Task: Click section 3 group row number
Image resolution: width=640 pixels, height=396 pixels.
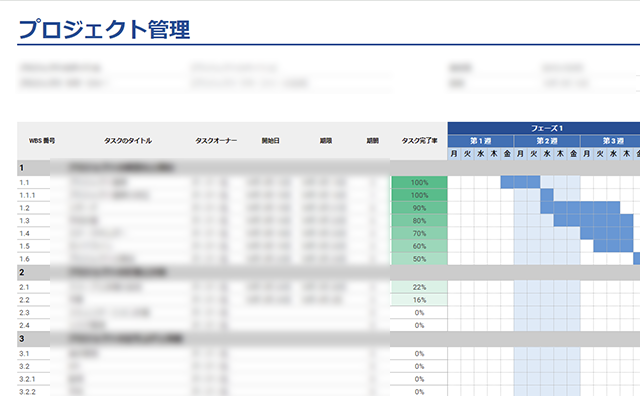Action: (22, 338)
